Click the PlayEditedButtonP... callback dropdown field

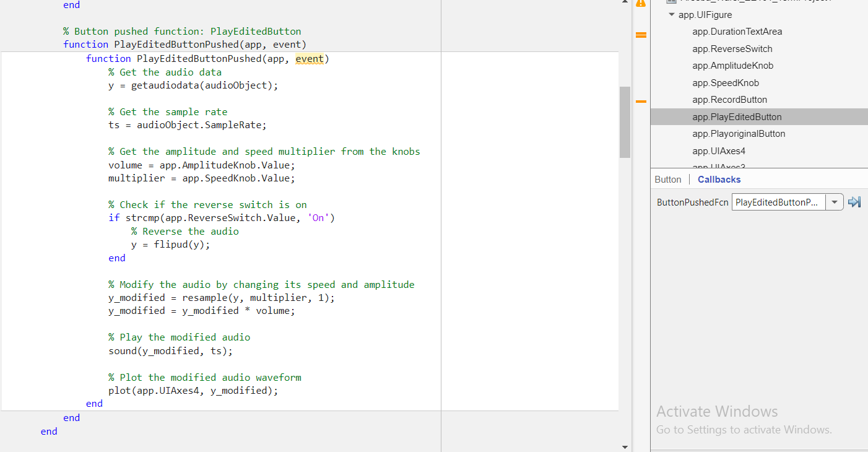tap(778, 201)
